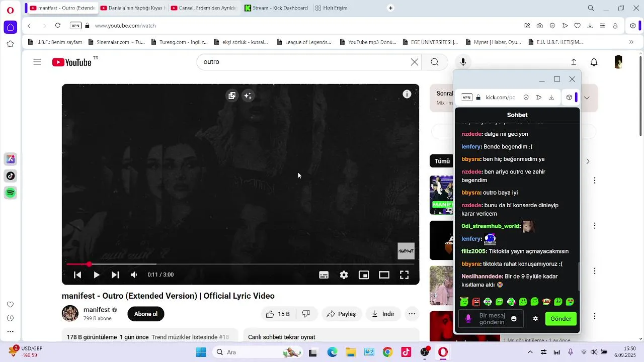
Task: Open the Aria AI sidebar icon
Action: 11,159
